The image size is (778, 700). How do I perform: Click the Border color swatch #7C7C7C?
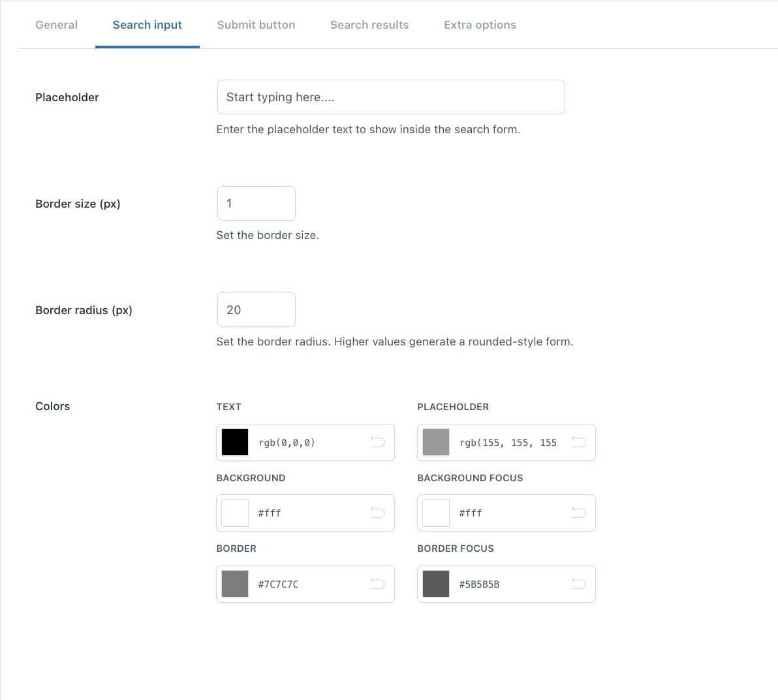click(235, 583)
